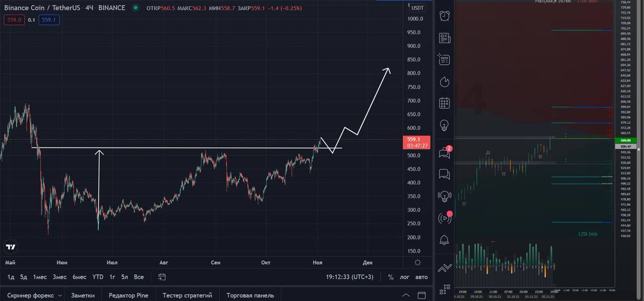Open the Торговая панель tab

coord(250,296)
